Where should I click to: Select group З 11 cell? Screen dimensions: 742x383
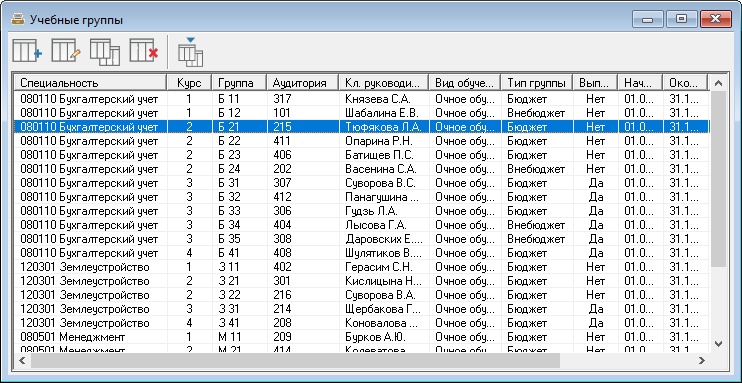[x=239, y=267]
